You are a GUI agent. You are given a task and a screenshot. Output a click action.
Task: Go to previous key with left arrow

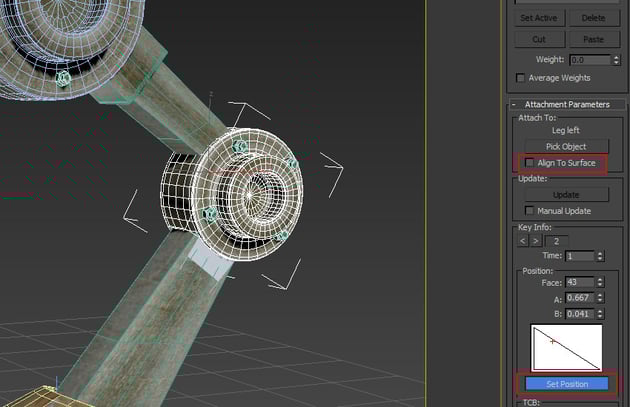pyautogui.click(x=523, y=241)
